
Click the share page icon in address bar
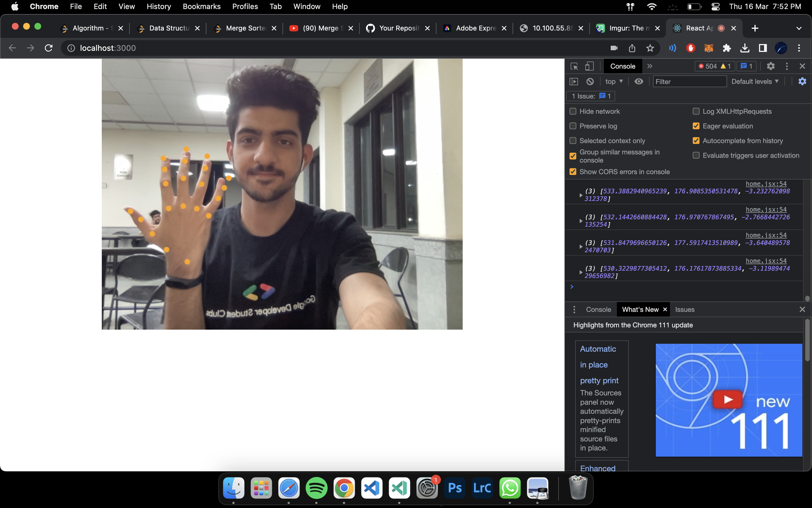(632, 48)
